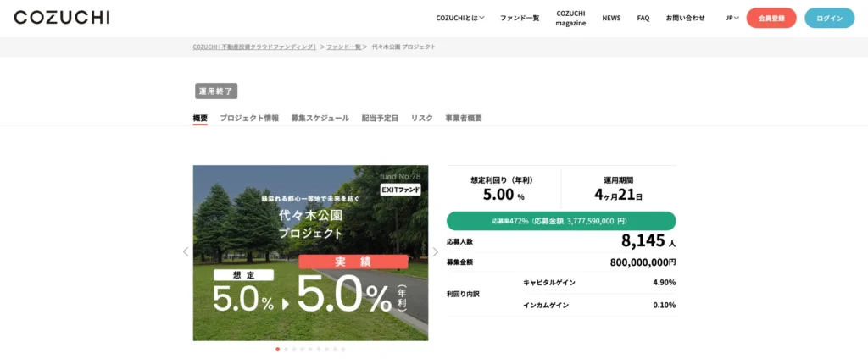Follow breadcrumb COZUCHI 不動産投資クラウドファンディング link
This screenshot has height=364, width=868.
click(254, 47)
